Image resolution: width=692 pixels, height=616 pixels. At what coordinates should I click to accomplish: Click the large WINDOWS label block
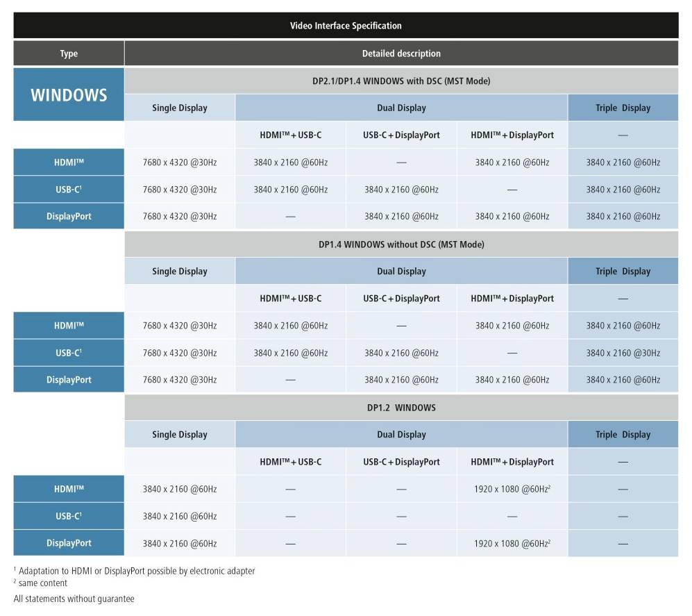(69, 94)
